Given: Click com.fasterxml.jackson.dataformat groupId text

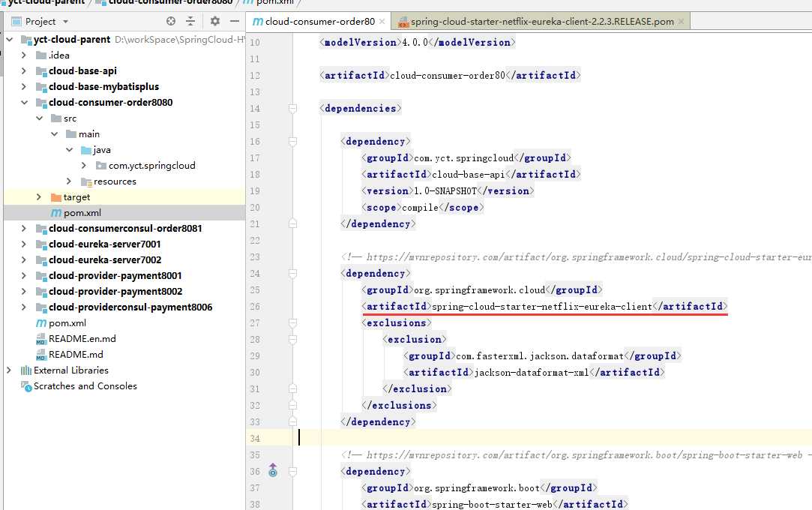Looking at the screenshot, I should 540,356.
